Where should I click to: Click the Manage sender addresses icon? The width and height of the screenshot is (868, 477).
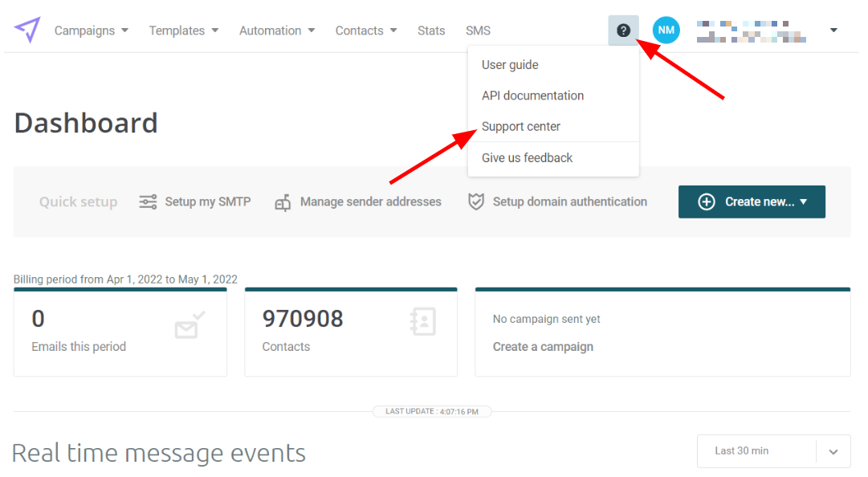pyautogui.click(x=283, y=202)
